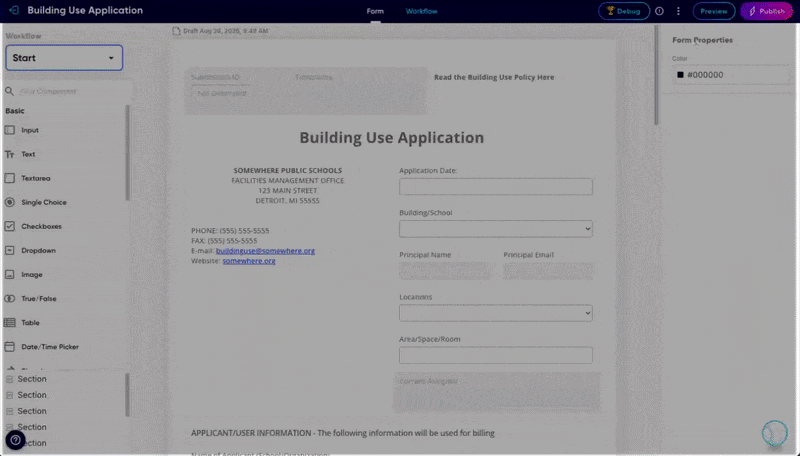Click the Preview button
Viewport: 800px width, 456px height.
[x=713, y=11]
